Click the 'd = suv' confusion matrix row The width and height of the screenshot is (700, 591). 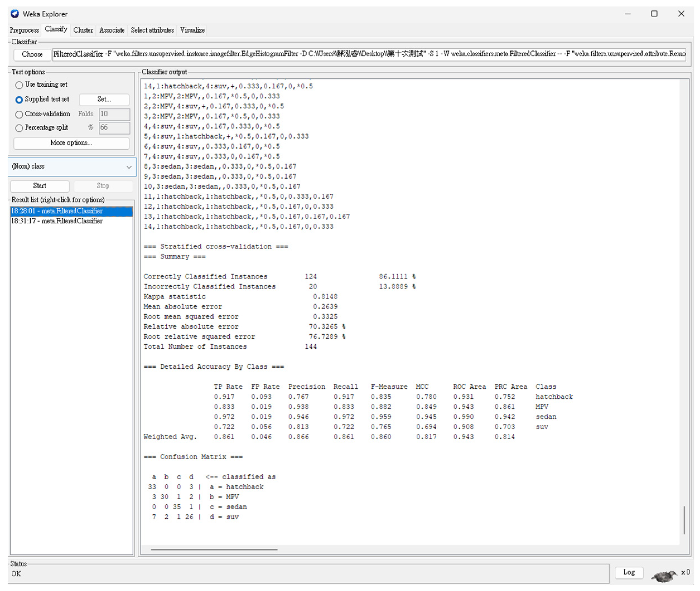point(195,517)
